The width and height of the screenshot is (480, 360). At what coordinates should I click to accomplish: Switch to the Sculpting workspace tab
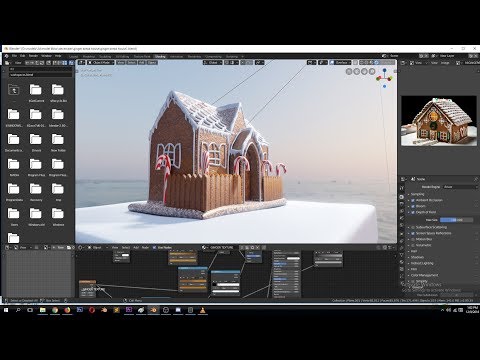click(x=105, y=56)
